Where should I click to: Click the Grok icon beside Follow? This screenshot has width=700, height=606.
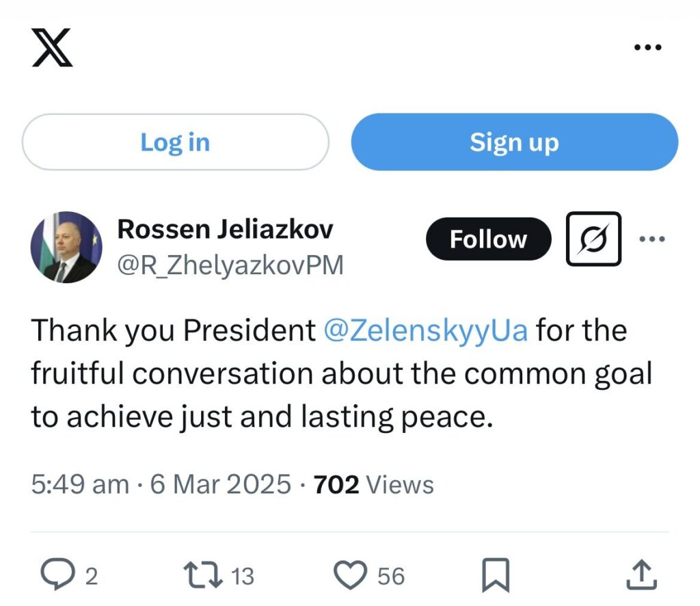[x=593, y=239]
